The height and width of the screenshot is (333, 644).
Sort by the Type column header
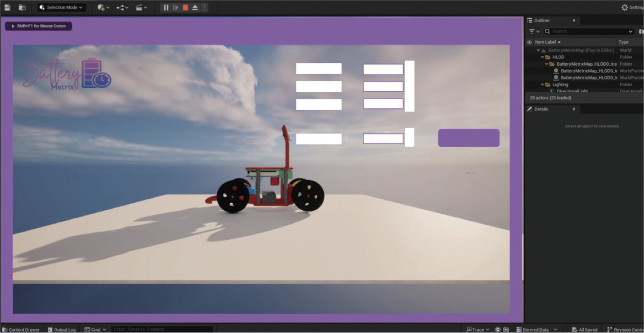(x=623, y=42)
